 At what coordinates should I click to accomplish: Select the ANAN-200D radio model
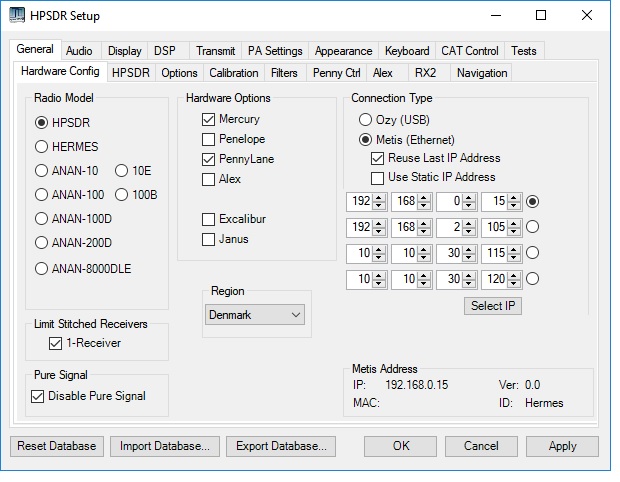click(74, 242)
